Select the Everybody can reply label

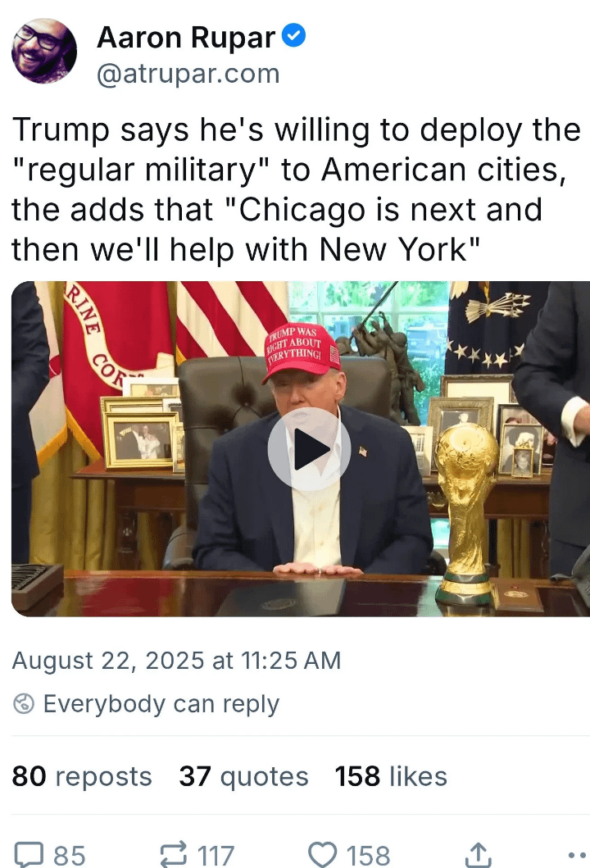(x=161, y=704)
